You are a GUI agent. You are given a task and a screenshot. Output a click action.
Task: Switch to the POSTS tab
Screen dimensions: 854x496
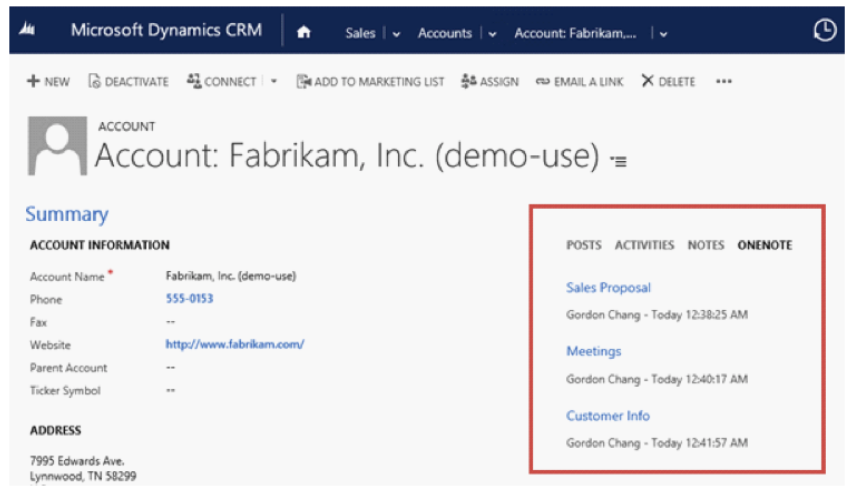pyautogui.click(x=584, y=245)
